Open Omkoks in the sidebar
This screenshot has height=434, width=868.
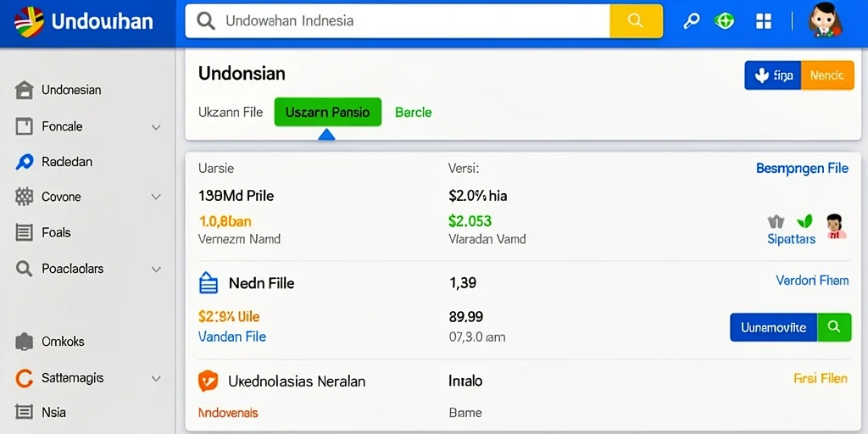(x=50, y=342)
